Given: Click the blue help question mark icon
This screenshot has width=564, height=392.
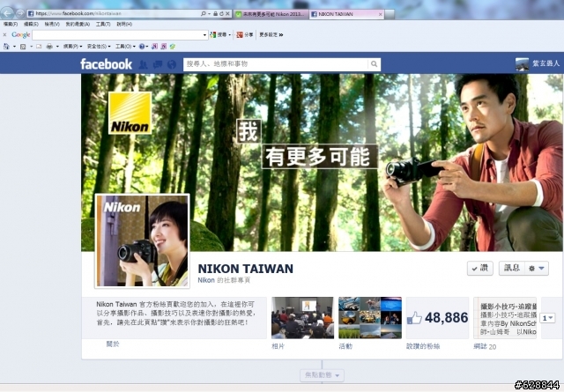Looking at the screenshot, I should coord(142,47).
